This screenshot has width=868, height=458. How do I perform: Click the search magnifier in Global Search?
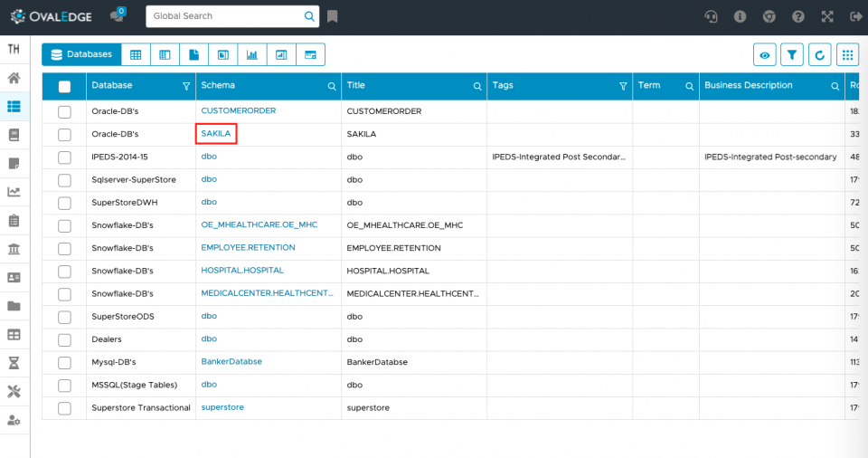309,16
